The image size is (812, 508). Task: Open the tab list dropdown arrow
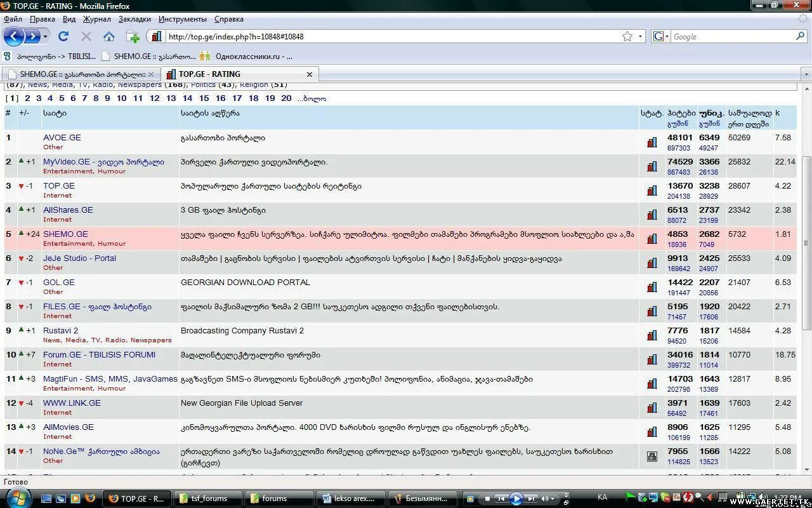806,74
